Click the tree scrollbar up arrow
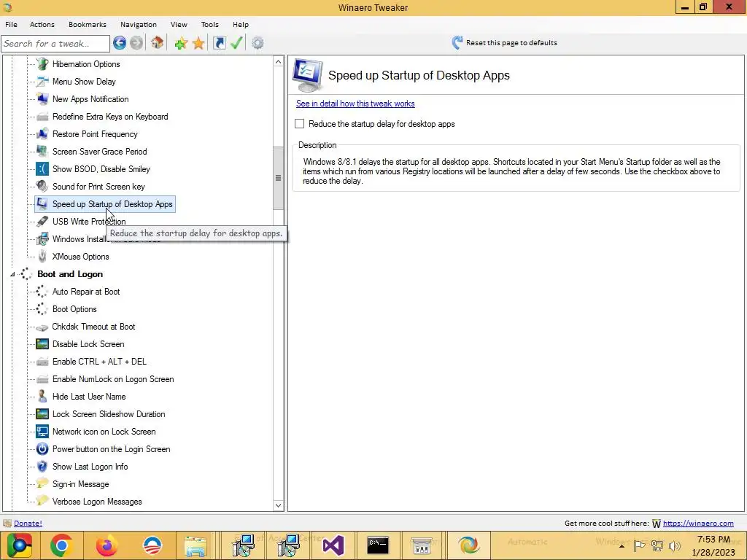747x560 pixels. click(x=278, y=62)
